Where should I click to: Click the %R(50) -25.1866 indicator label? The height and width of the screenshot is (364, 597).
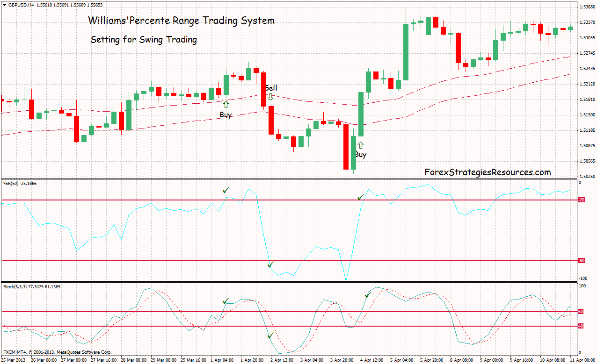click(20, 183)
